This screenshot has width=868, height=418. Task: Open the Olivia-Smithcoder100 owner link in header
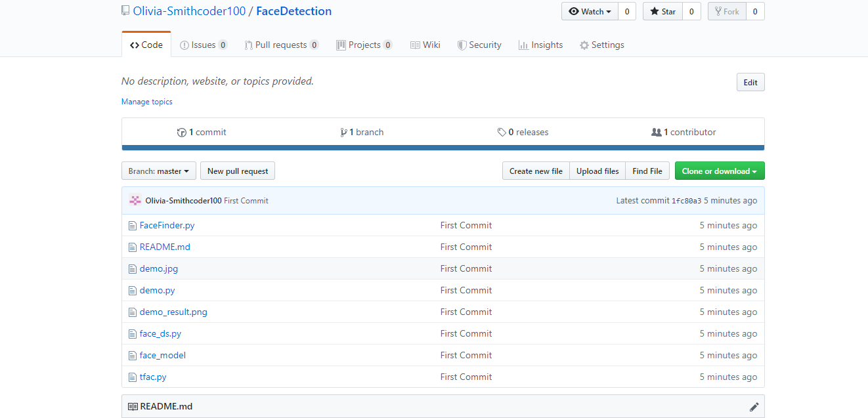coord(189,11)
